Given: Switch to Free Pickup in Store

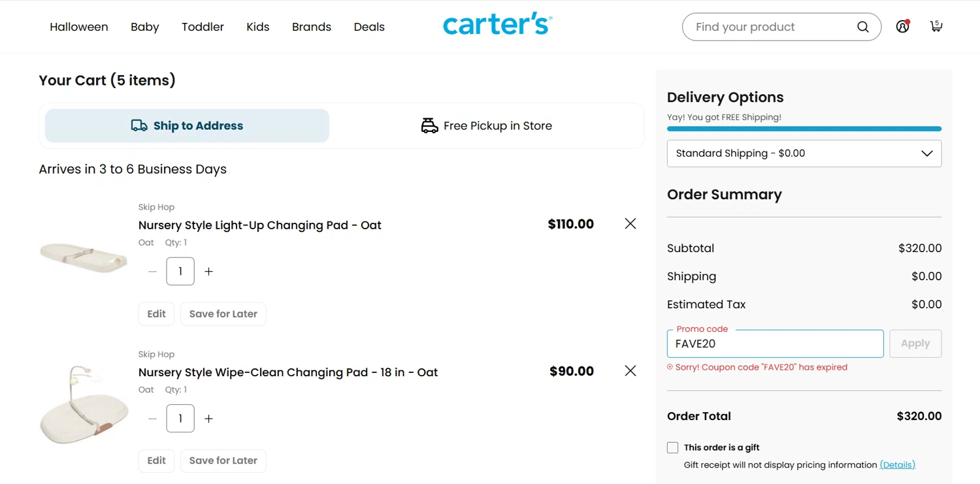Looking at the screenshot, I should point(487,125).
